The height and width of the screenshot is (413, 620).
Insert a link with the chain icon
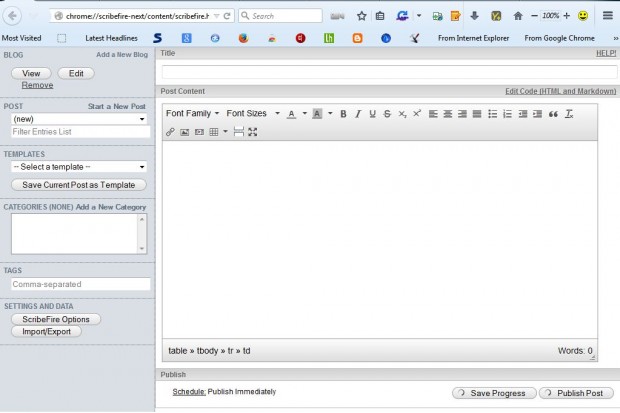point(170,132)
